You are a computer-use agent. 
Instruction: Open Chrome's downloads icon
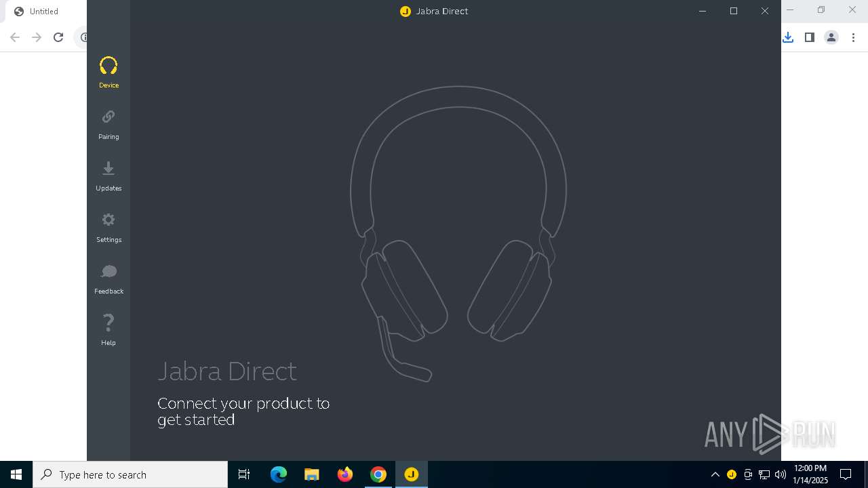pos(788,37)
